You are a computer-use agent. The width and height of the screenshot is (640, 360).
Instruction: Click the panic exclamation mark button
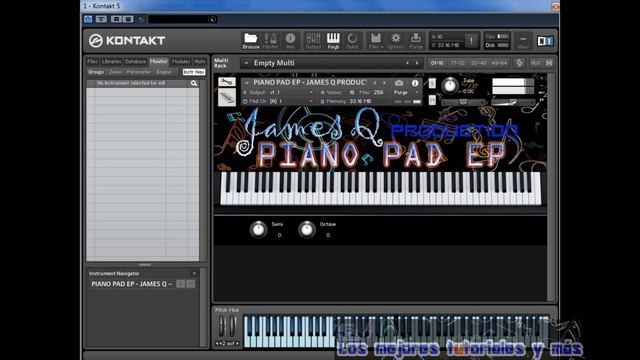pyautogui.click(x=471, y=41)
